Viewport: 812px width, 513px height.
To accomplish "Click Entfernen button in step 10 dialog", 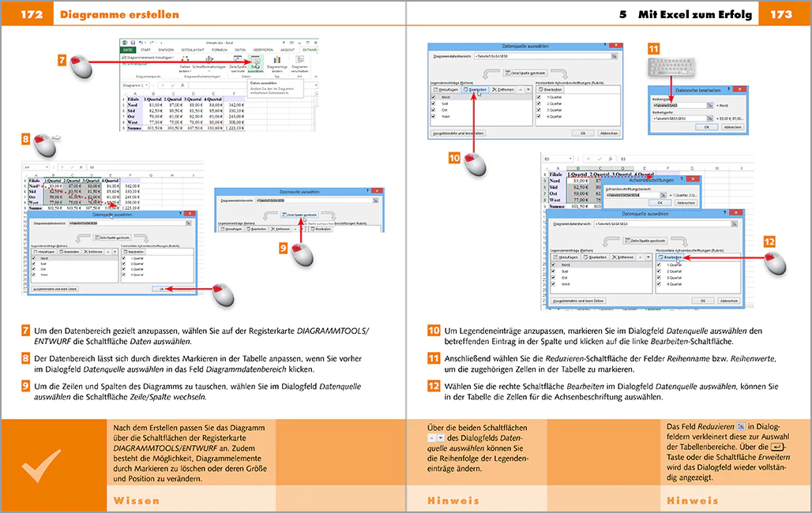I will [503, 89].
